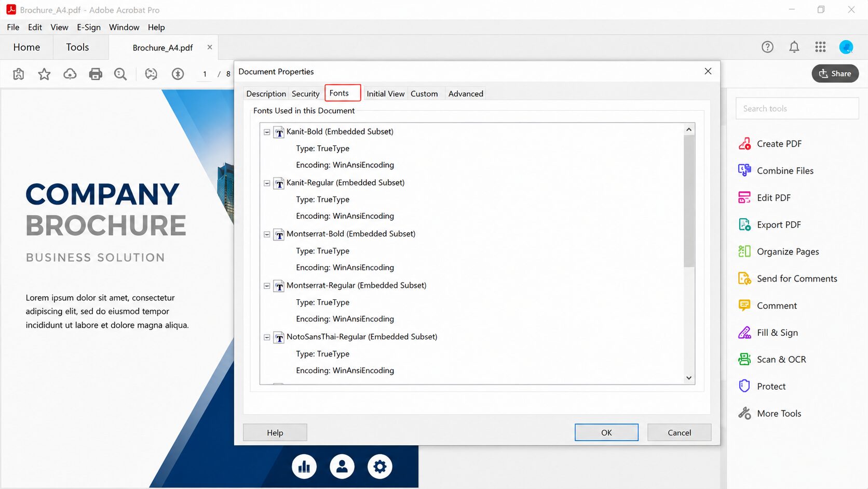Bookmark file with the star icon
Viewport: 868px width, 489px height.
click(x=44, y=74)
